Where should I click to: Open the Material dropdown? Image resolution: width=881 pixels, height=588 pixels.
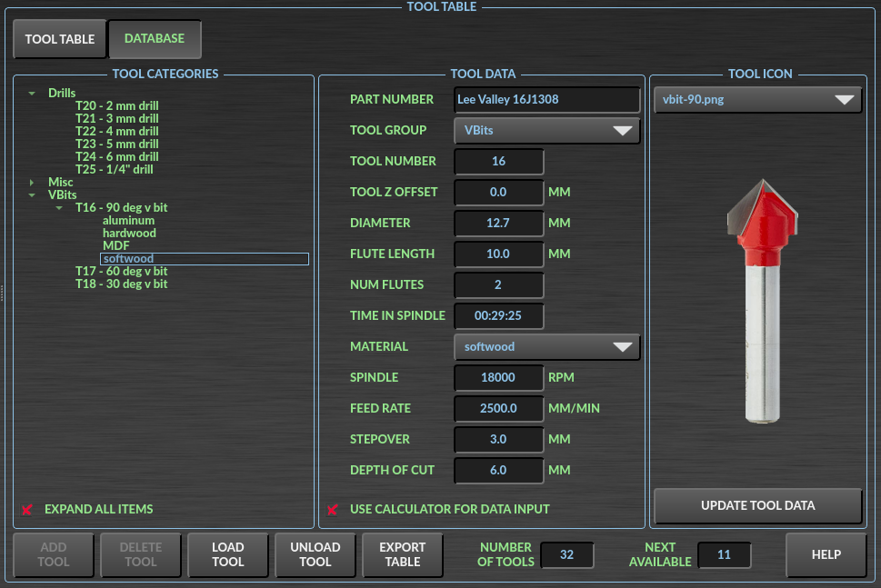tap(546, 346)
